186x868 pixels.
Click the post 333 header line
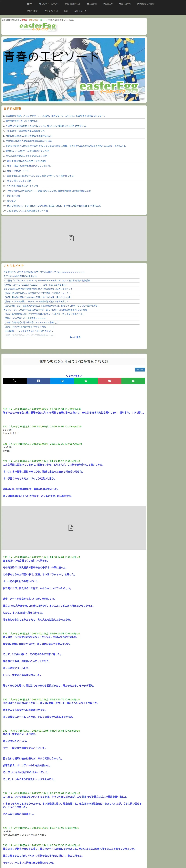[x=42, y=731]
